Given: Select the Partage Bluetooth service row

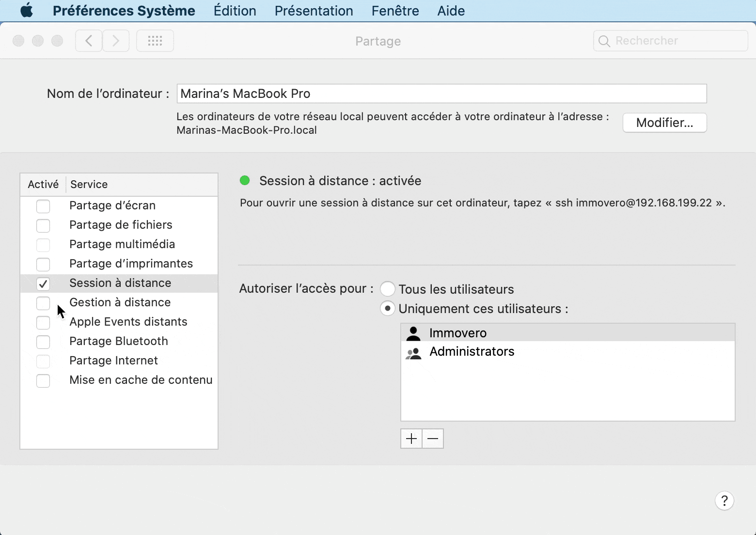Looking at the screenshot, I should click(x=119, y=341).
